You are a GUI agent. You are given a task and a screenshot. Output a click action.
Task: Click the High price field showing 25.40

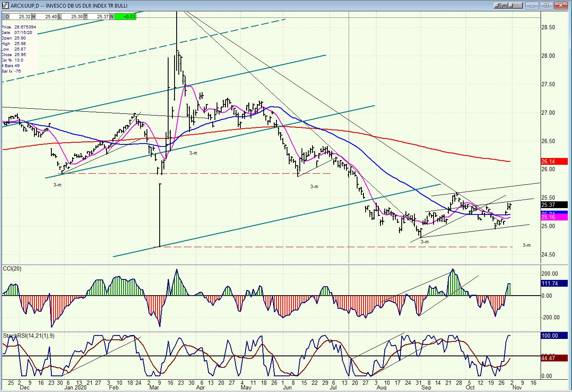[48, 17]
